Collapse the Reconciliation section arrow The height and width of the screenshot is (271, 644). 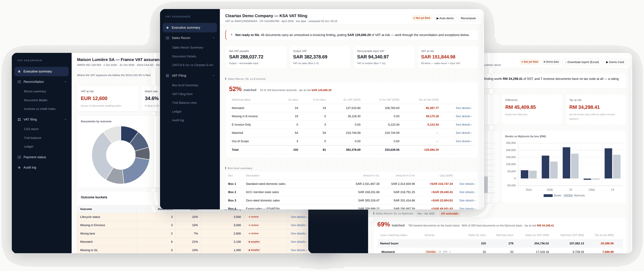click(65, 82)
